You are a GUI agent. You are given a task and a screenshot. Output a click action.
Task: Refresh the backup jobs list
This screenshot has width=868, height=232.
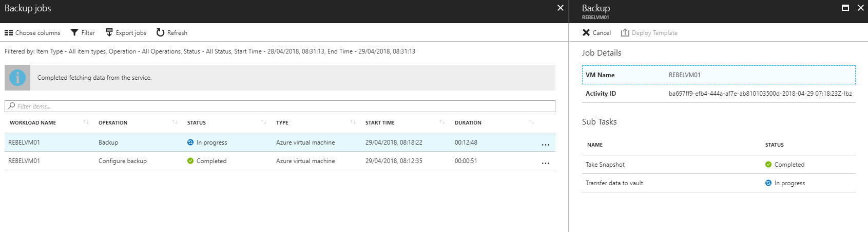coord(172,33)
